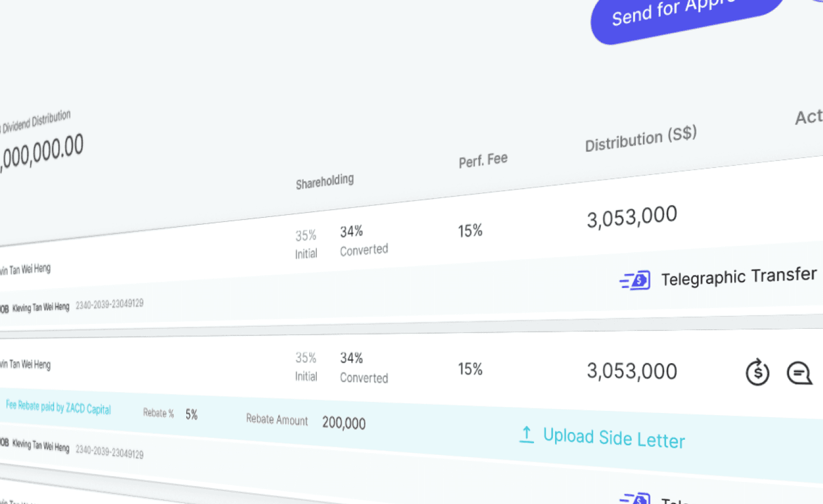Click 3,053,000 above the Telegraphic Transfer label
Screen dimensions: 823x504
(632, 217)
